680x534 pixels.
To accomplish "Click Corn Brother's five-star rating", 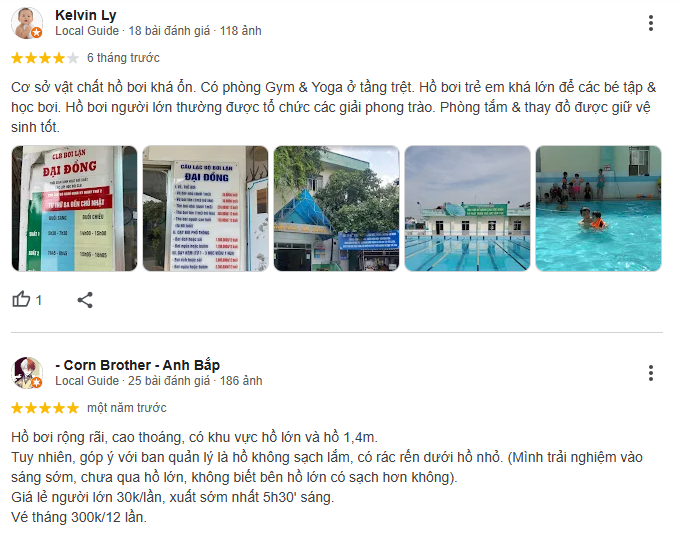I will pyautogui.click(x=45, y=408).
